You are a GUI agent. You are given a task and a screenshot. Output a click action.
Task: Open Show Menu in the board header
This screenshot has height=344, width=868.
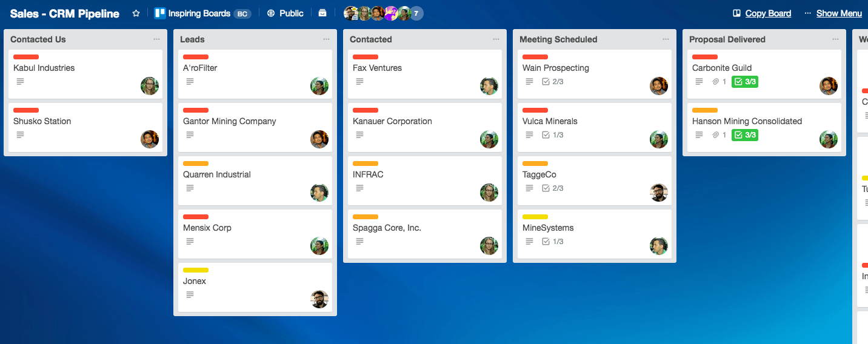pyautogui.click(x=833, y=13)
